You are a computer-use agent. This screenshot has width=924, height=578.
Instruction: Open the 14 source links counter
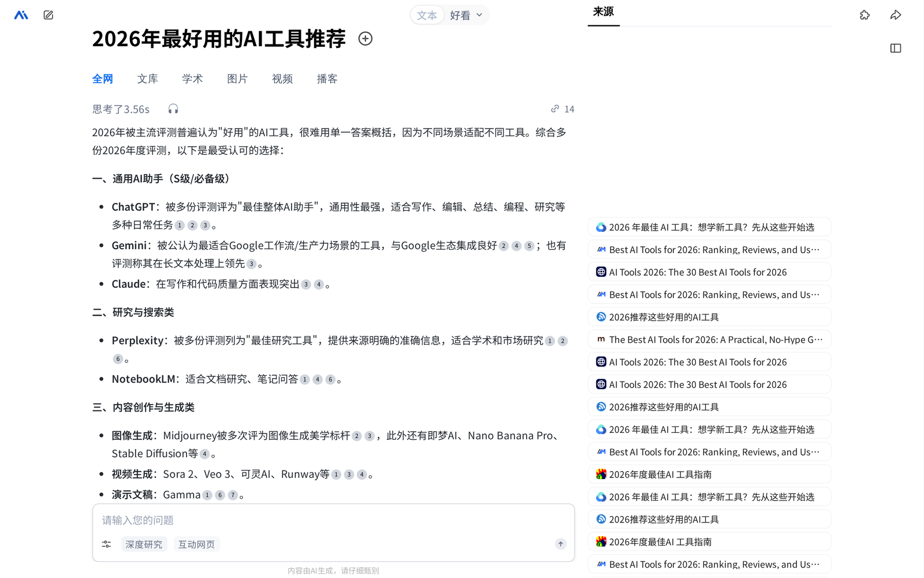562,109
